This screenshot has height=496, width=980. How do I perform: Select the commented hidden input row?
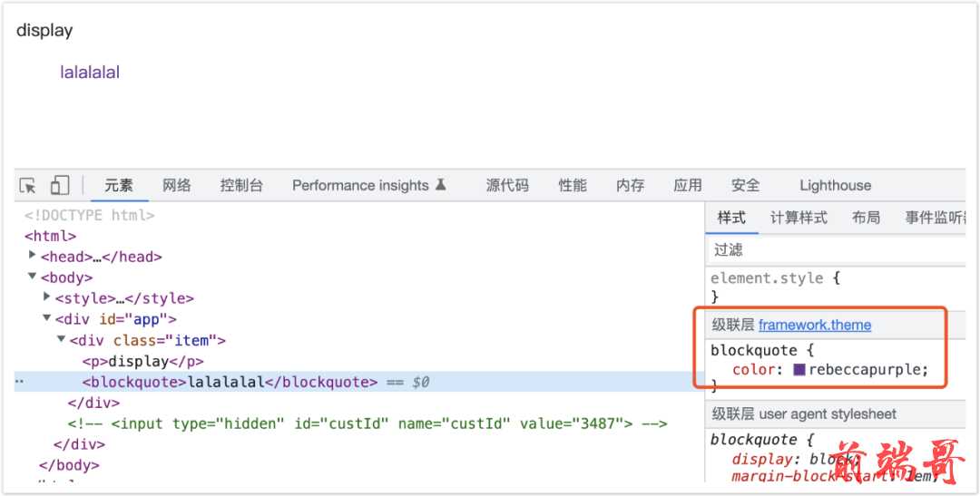click(x=367, y=423)
